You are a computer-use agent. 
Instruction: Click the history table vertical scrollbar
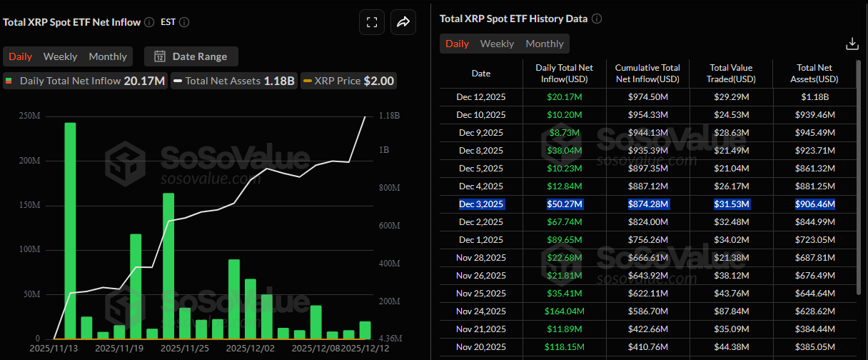(x=857, y=179)
